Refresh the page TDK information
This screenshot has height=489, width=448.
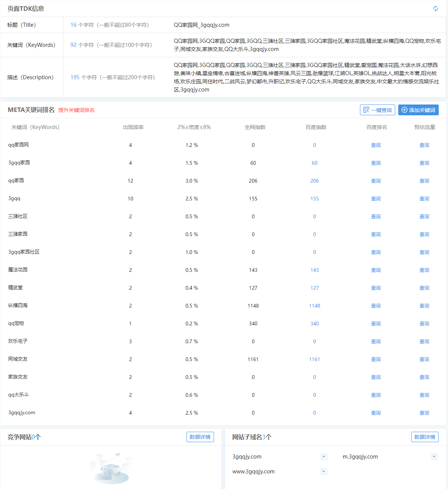pos(435,9)
